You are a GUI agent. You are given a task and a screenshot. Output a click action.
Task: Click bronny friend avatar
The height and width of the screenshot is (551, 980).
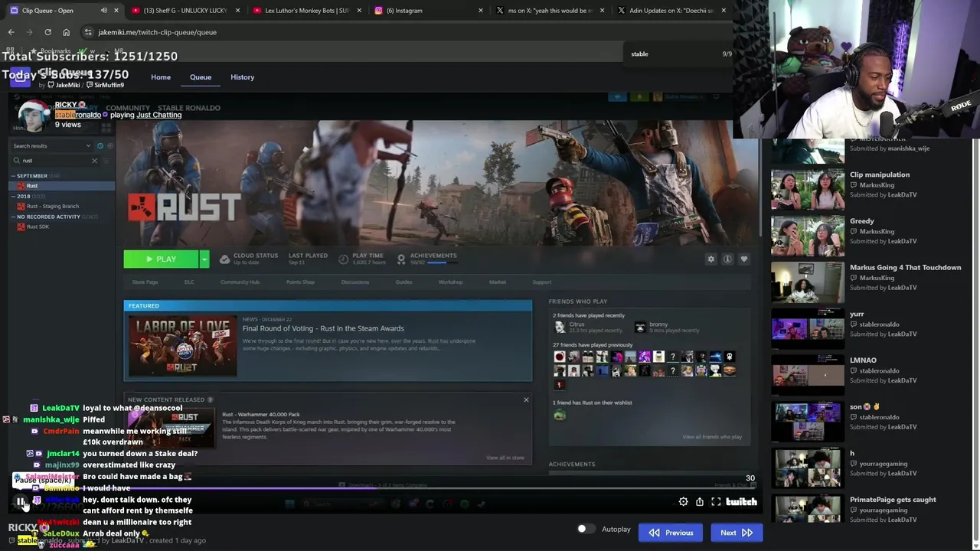pyautogui.click(x=640, y=328)
